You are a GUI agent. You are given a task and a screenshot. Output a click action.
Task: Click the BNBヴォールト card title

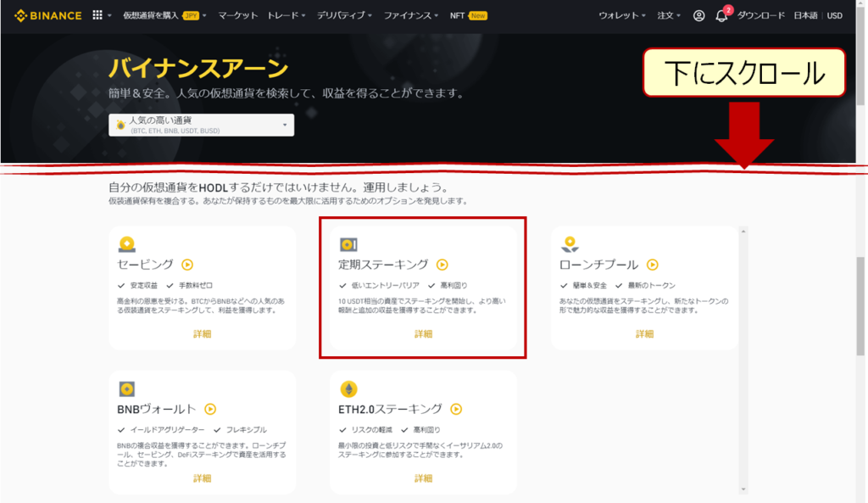click(157, 410)
